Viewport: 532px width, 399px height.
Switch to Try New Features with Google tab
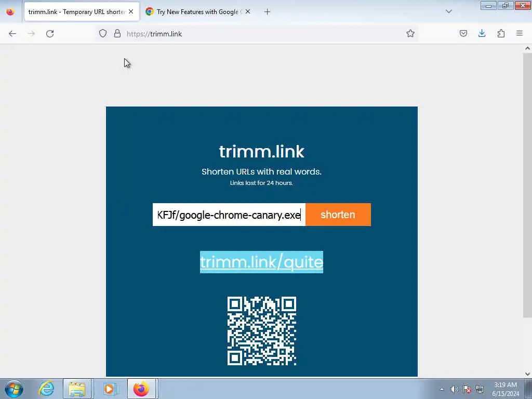[197, 12]
